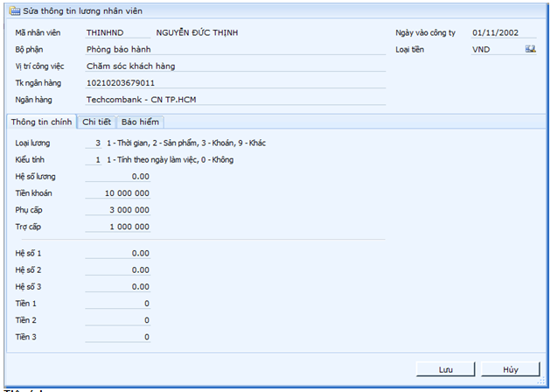The height and width of the screenshot is (392, 551).
Task: Click the Hệ số lương input field
Action: click(118, 176)
